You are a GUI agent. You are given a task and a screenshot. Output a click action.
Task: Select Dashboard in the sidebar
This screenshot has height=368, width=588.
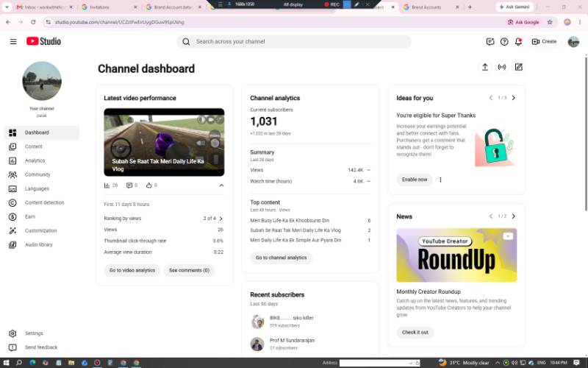point(42,132)
